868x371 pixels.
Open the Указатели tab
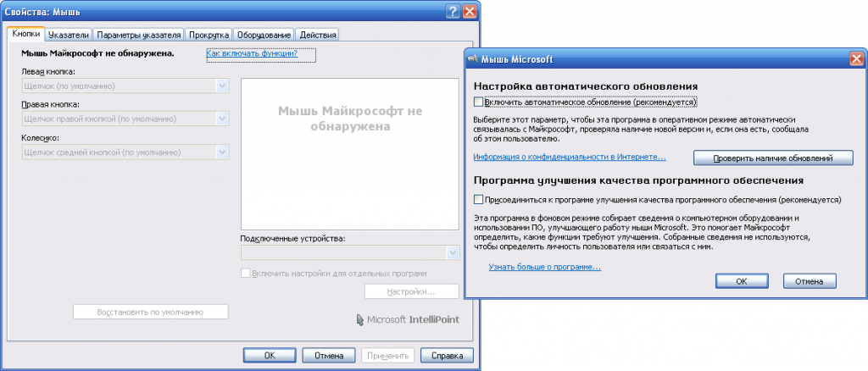(x=69, y=35)
